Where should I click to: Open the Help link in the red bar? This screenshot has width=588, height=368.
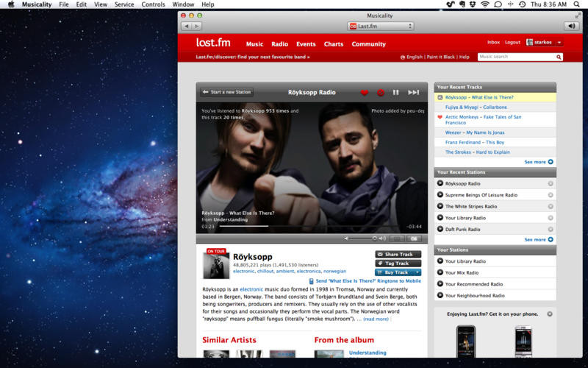coord(465,57)
